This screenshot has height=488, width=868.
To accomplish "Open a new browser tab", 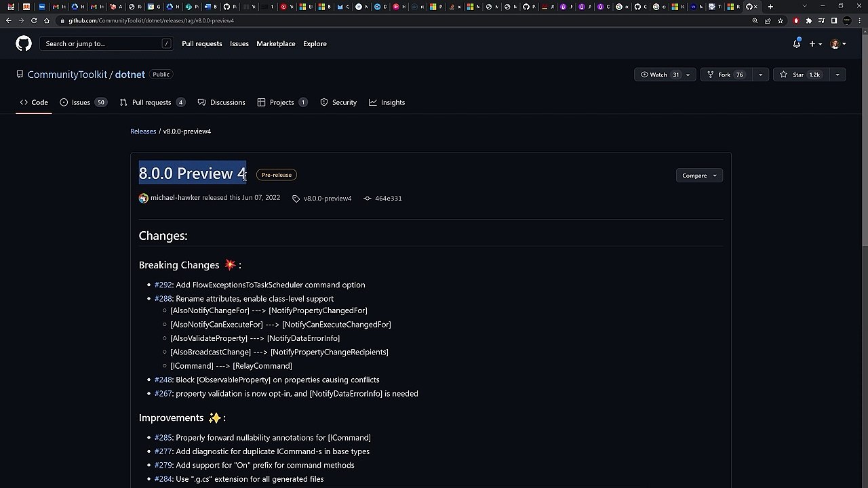I will 770,7.
